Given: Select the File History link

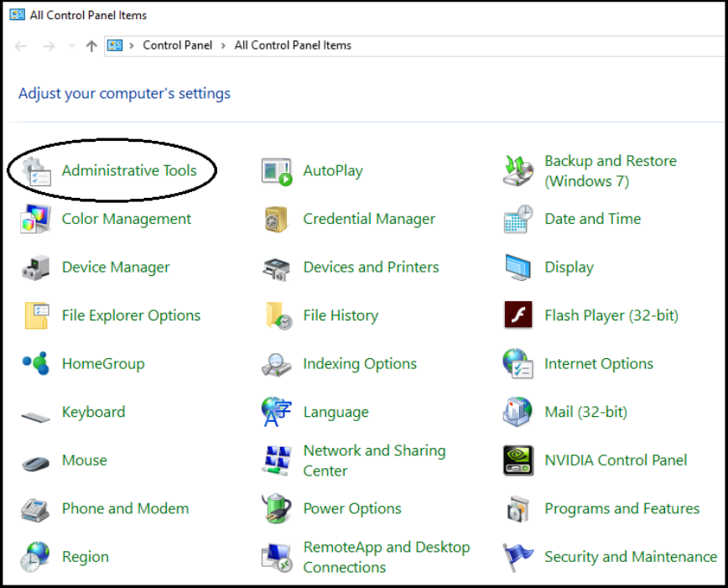Looking at the screenshot, I should 341,316.
